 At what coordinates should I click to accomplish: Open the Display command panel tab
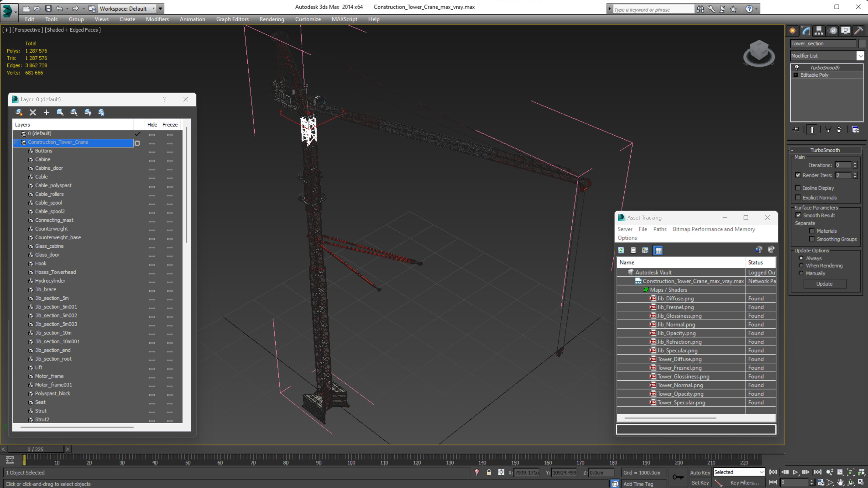pos(845,31)
